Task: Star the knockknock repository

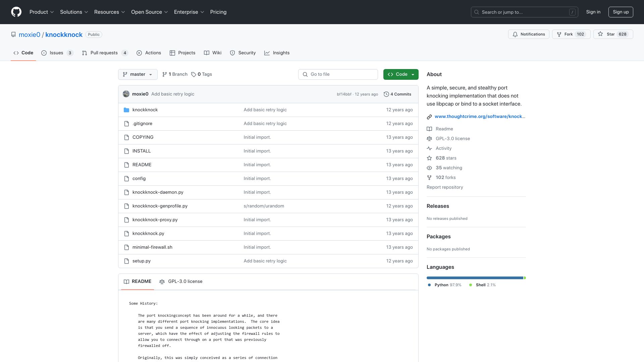Action: point(613,34)
